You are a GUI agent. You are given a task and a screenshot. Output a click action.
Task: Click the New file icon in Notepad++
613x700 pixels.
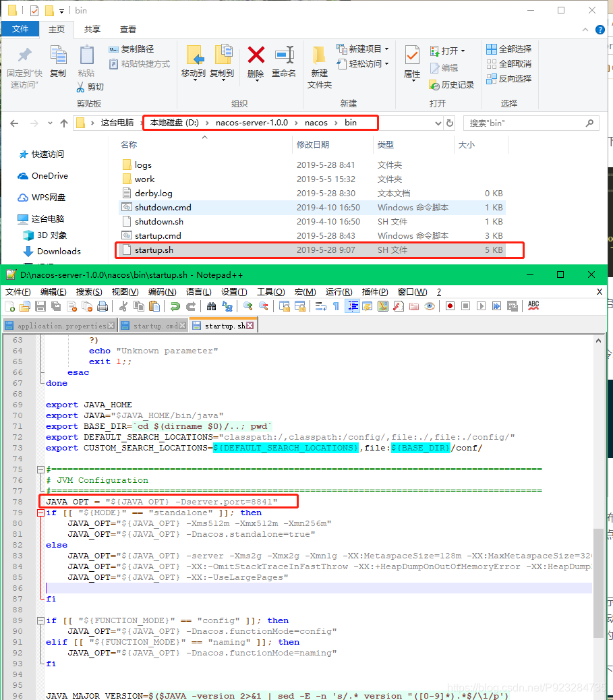pos(10,306)
